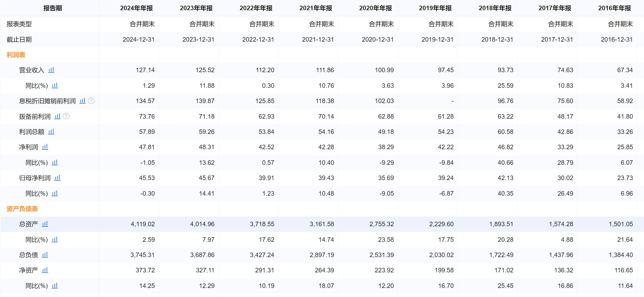Click the 资产负债表 section heading
This screenshot has width=644, height=297.
[x=22, y=209]
